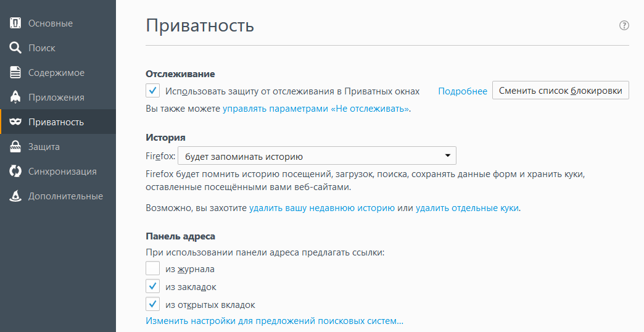Click the Приложения rocket icon
This screenshot has height=332, width=644.
pyautogui.click(x=15, y=98)
